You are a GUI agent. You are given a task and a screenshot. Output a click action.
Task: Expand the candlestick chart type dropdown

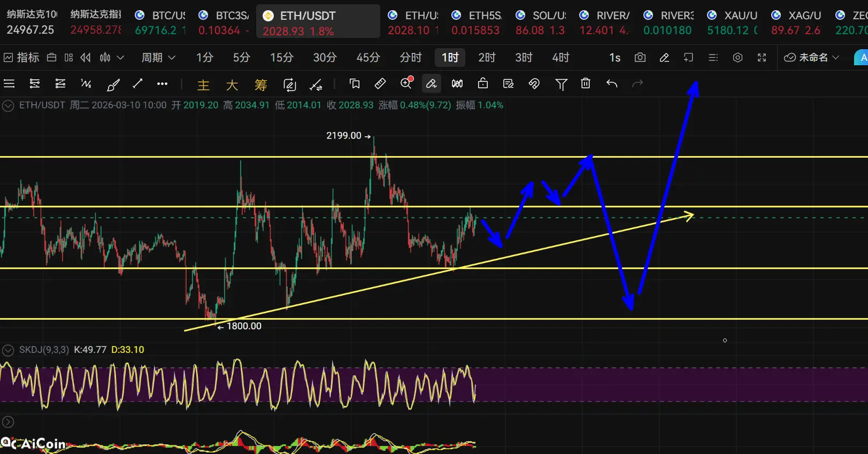pos(112,57)
